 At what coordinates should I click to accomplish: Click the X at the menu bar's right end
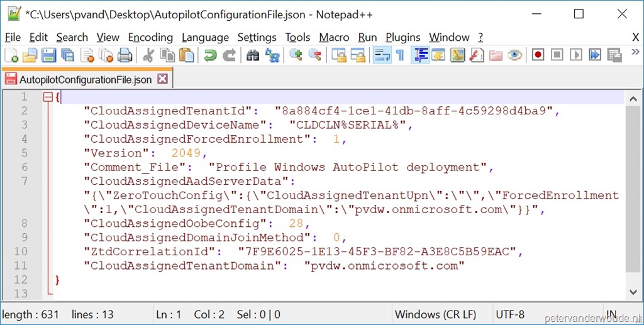[x=635, y=37]
